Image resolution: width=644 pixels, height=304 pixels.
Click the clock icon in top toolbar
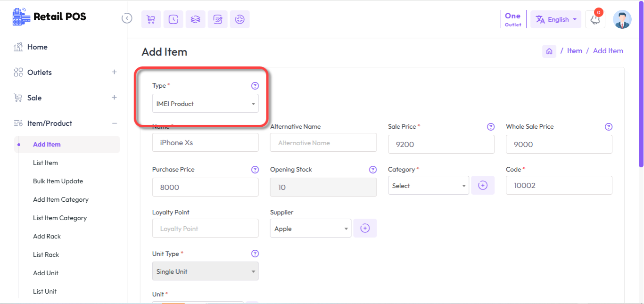[x=173, y=19]
